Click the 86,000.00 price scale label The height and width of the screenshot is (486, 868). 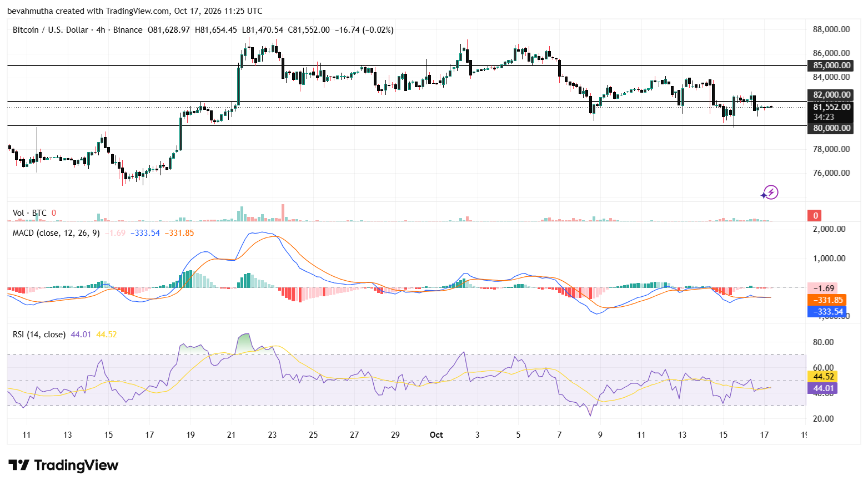click(x=831, y=53)
